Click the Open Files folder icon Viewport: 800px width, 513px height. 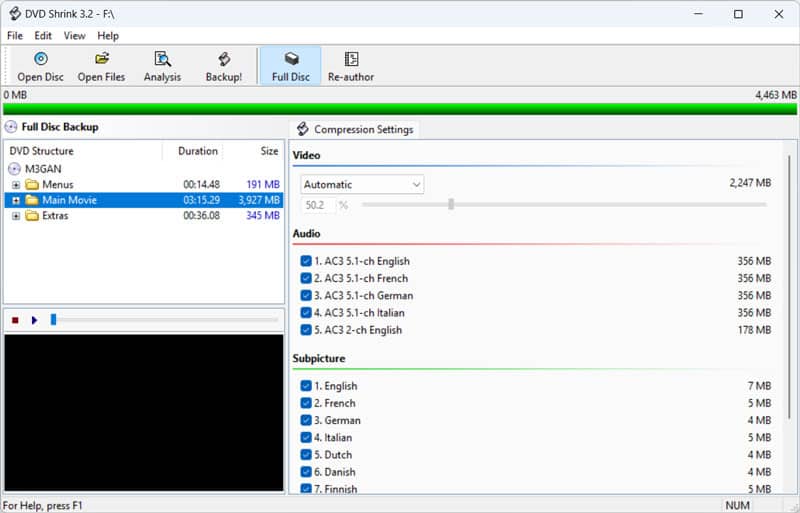(101, 60)
